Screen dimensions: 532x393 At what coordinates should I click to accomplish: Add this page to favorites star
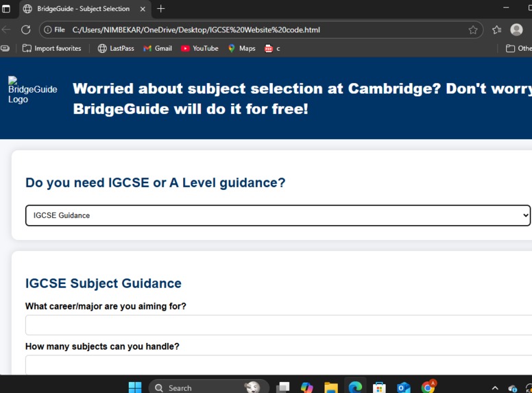(473, 30)
